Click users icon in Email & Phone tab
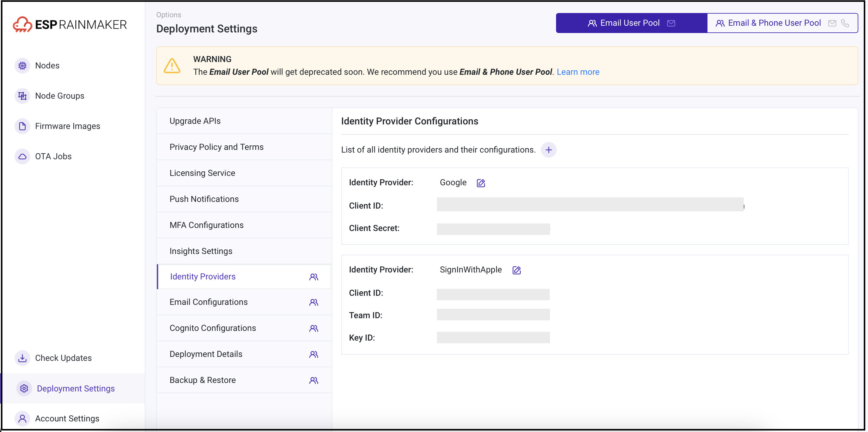The height and width of the screenshot is (432, 868). click(720, 23)
